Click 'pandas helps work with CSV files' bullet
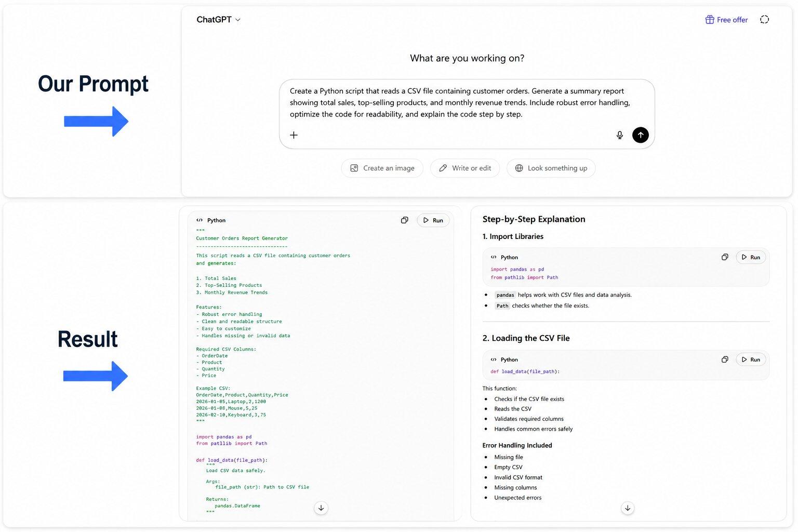The width and height of the screenshot is (798, 532). tap(563, 295)
